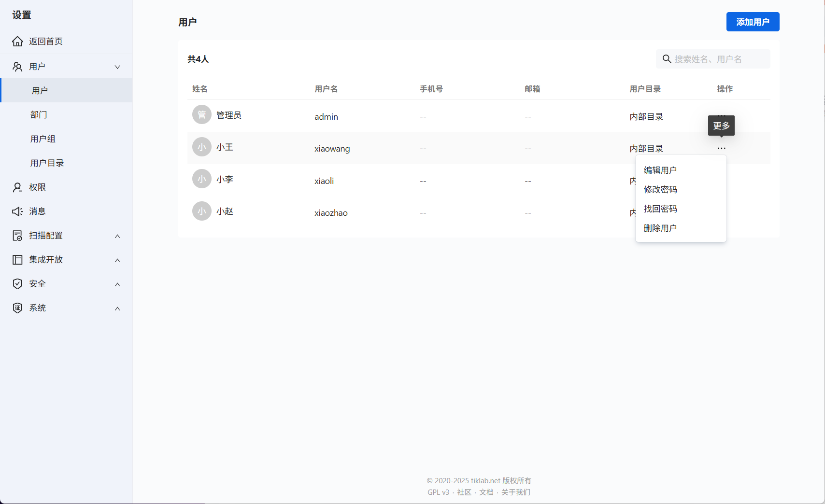Click the avatar of 小赵
The width and height of the screenshot is (825, 504).
pyautogui.click(x=202, y=211)
